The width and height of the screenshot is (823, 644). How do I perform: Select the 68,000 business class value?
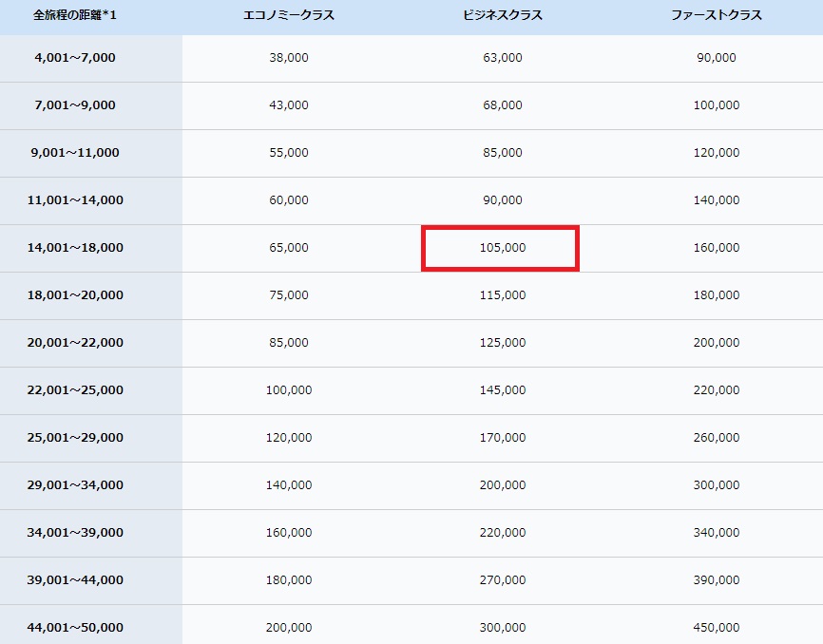tap(503, 104)
